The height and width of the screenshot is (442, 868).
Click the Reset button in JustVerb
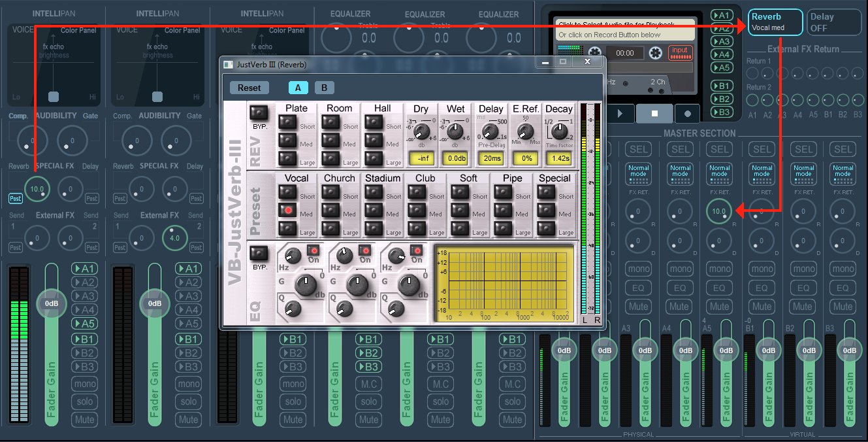[x=249, y=88]
